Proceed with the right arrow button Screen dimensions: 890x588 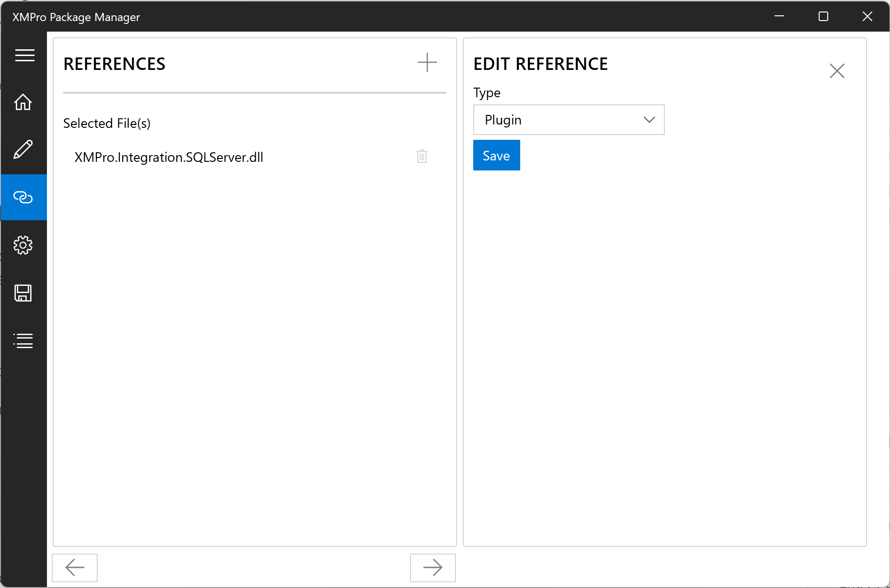coord(433,567)
